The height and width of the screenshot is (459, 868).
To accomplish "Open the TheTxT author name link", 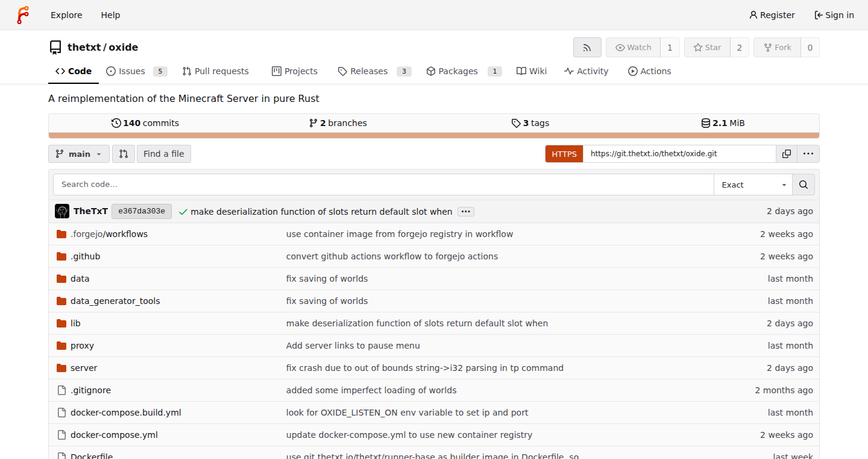I will (x=90, y=212).
